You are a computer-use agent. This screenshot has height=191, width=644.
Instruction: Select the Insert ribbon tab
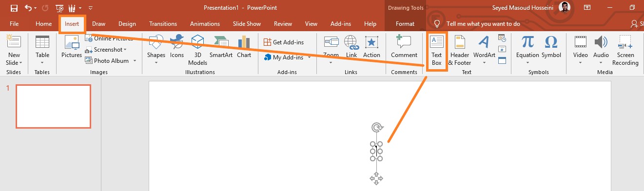pyautogui.click(x=72, y=24)
